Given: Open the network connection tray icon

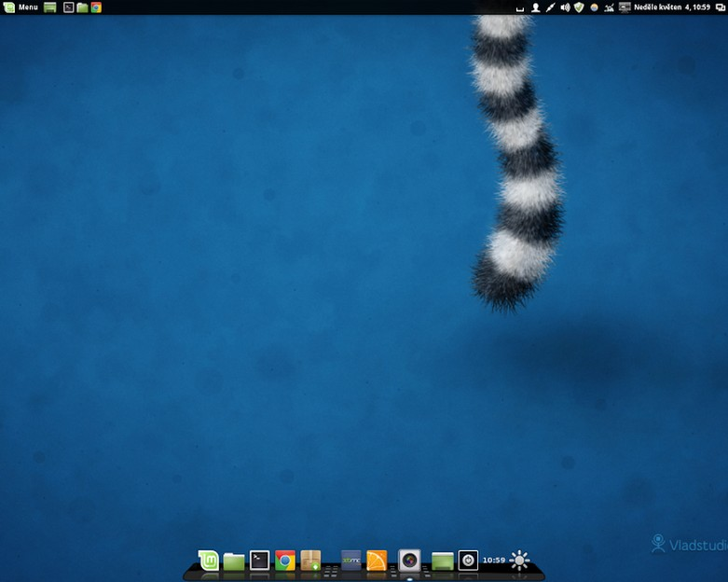Looking at the screenshot, I should click(x=550, y=7).
